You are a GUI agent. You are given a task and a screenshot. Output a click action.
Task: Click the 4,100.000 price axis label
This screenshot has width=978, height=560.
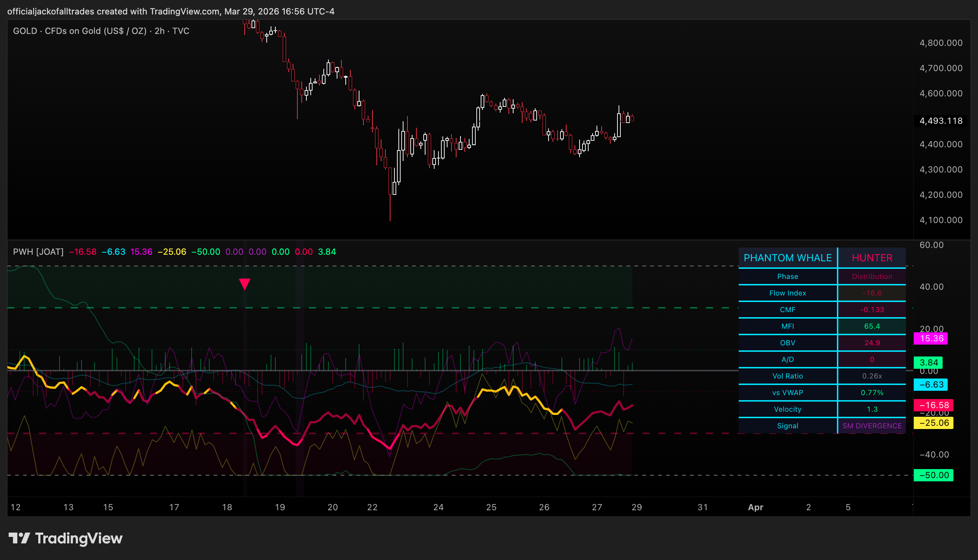point(941,220)
